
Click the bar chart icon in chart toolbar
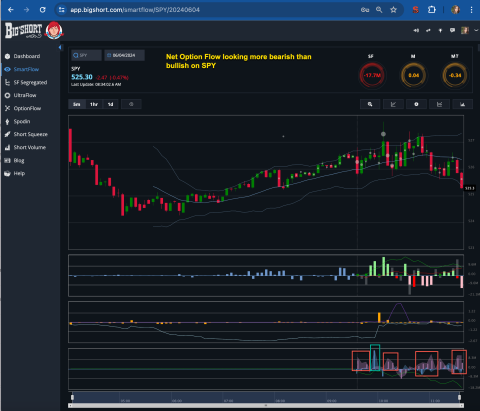click(x=462, y=104)
